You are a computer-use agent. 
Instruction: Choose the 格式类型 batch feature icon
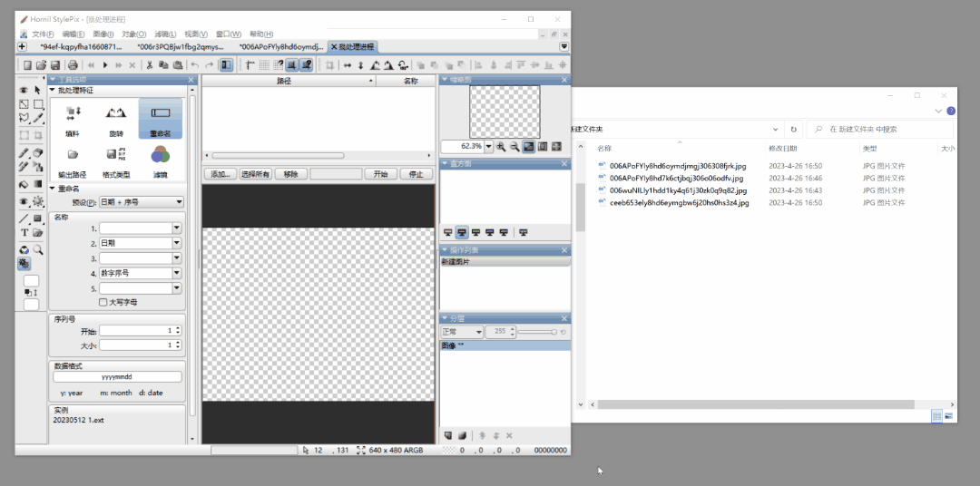click(x=116, y=161)
